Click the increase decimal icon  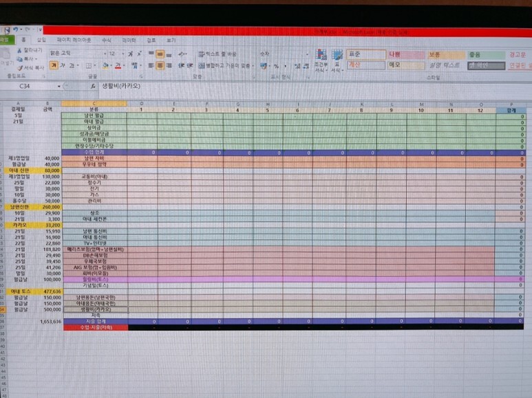pyautogui.click(x=297, y=66)
